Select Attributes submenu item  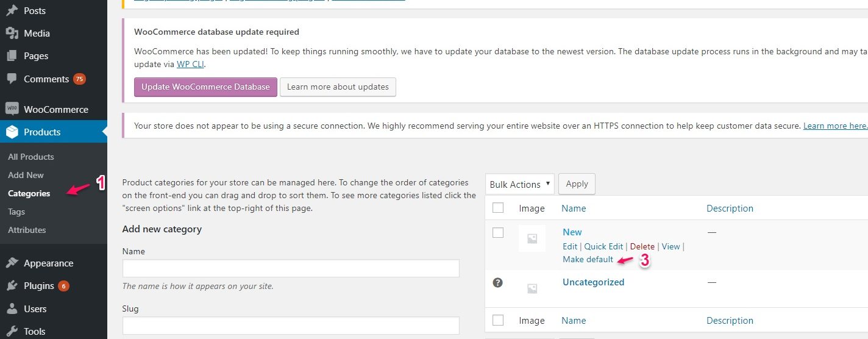point(27,230)
